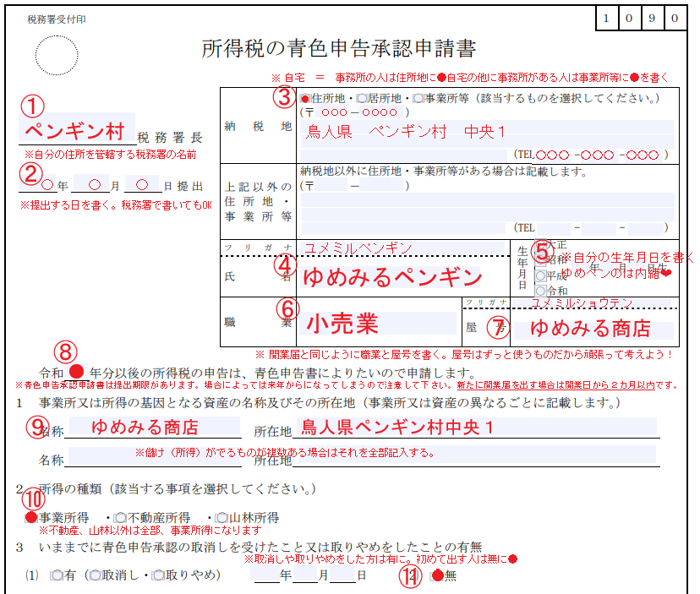Select the 有 radio button

click(x=57, y=575)
